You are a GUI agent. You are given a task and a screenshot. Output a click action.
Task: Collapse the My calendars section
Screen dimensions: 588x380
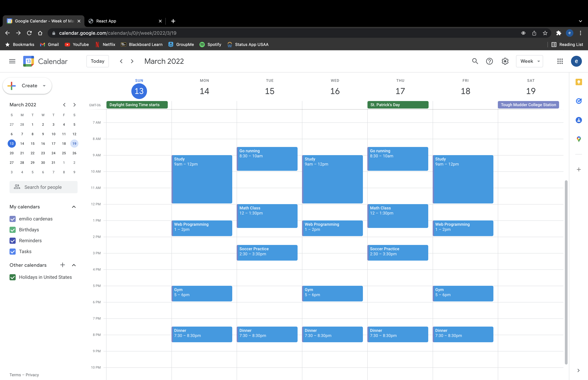tap(73, 207)
